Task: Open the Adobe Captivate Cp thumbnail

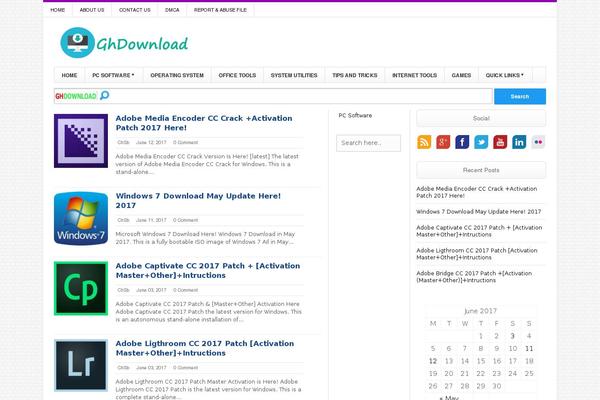Action: [81, 288]
